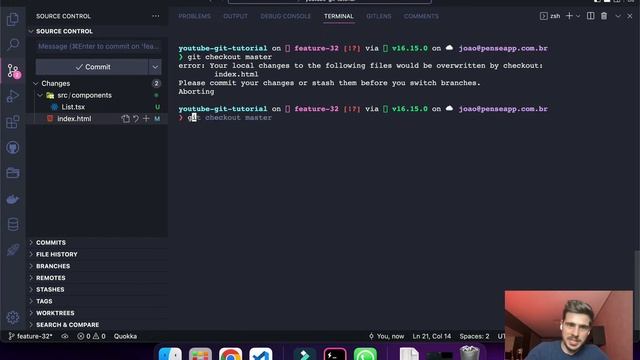Image resolution: width=640 pixels, height=360 pixels.
Task: Open Launchpad from the dock
Action: [200, 353]
